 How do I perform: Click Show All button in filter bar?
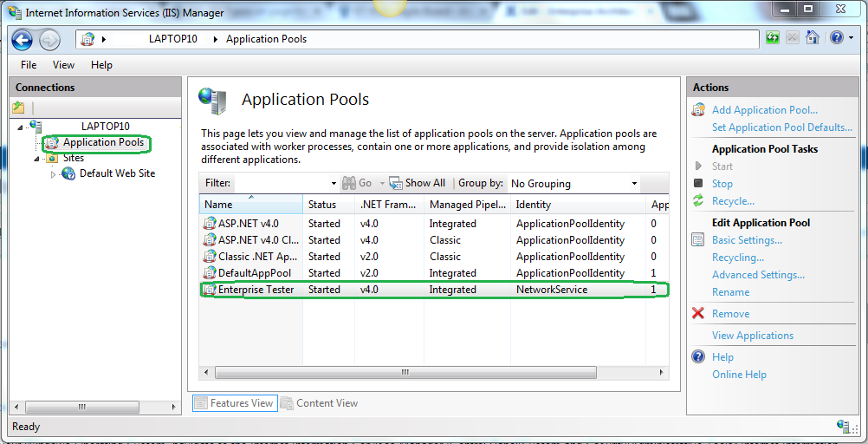pos(417,183)
